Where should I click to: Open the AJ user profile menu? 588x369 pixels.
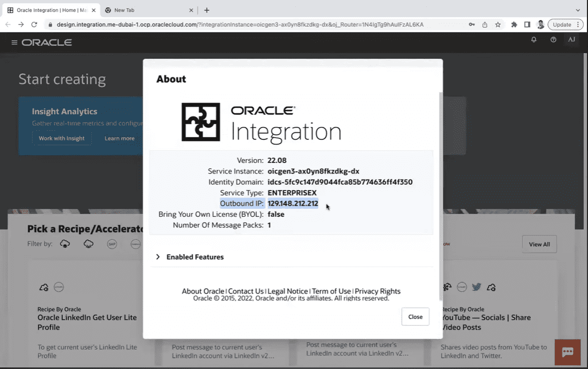pos(571,40)
